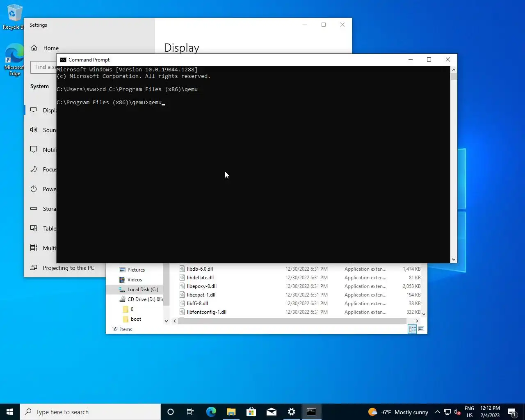
Task: Select Videos in Explorer navigation pane
Action: [135, 280]
